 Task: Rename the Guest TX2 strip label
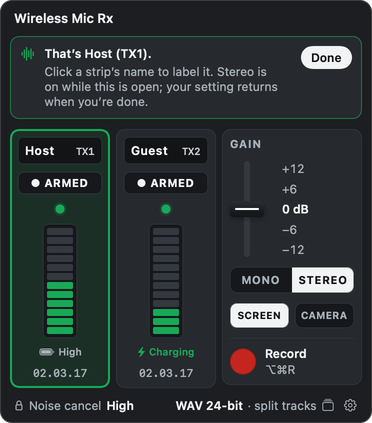pos(166,151)
